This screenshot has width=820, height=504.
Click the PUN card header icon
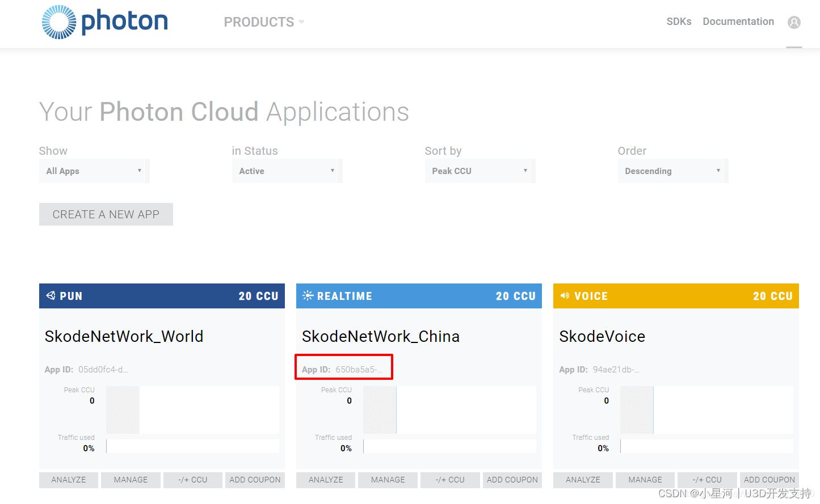pyautogui.click(x=51, y=295)
